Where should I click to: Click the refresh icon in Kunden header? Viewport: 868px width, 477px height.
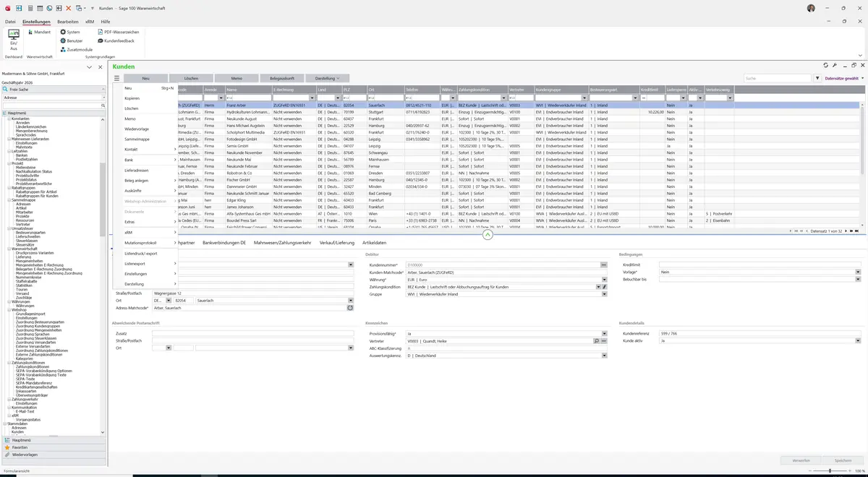click(x=826, y=66)
